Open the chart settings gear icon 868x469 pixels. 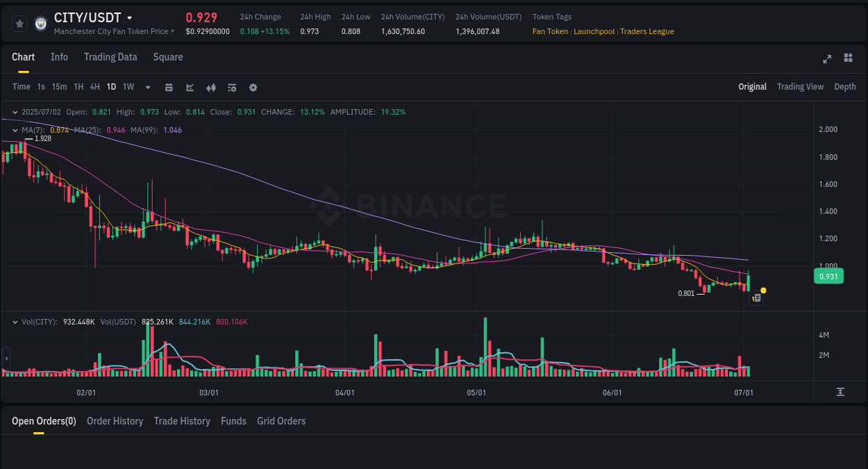(x=253, y=87)
